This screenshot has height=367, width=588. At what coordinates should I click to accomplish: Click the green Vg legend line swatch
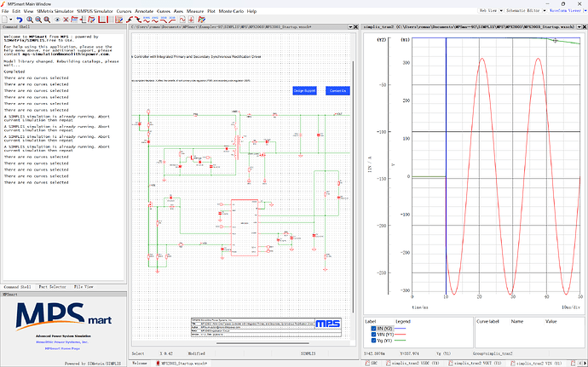coord(401,341)
